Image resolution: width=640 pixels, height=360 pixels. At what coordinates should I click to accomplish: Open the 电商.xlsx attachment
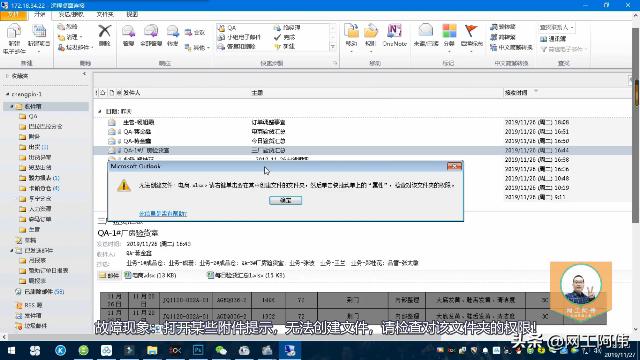151,276
